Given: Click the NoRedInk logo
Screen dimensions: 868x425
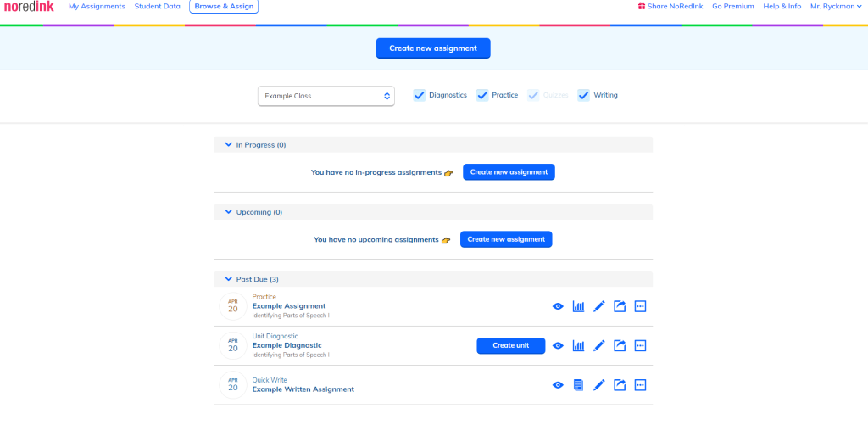Looking at the screenshot, I should (30, 7).
